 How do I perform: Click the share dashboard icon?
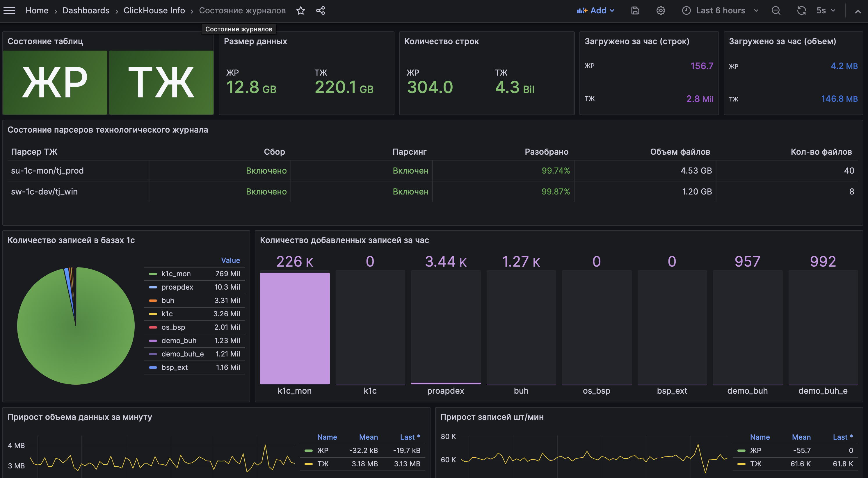[321, 10]
